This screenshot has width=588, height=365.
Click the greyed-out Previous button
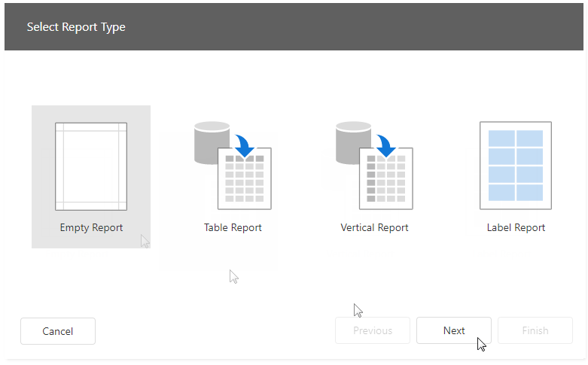click(373, 330)
